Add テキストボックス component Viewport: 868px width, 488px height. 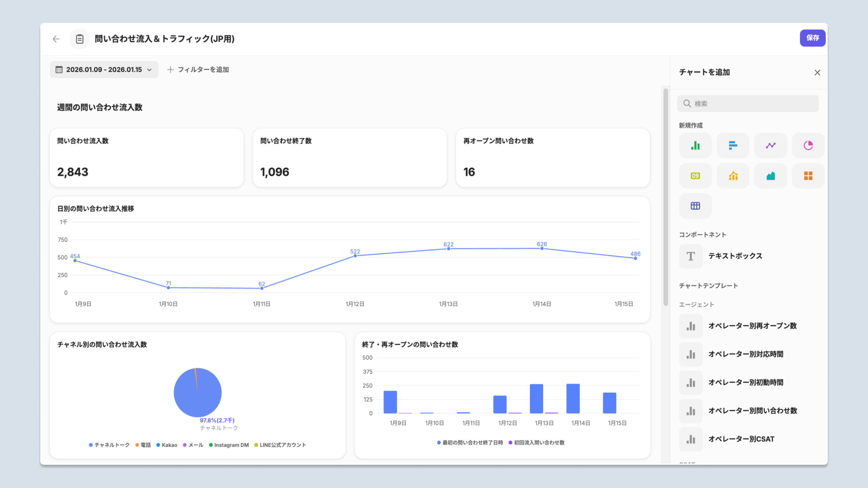tap(735, 256)
